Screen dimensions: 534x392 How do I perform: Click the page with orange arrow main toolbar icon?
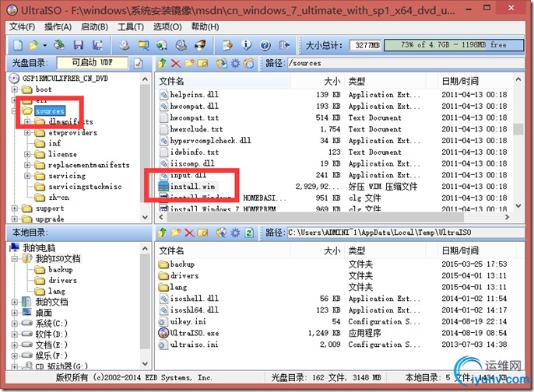[x=227, y=45]
